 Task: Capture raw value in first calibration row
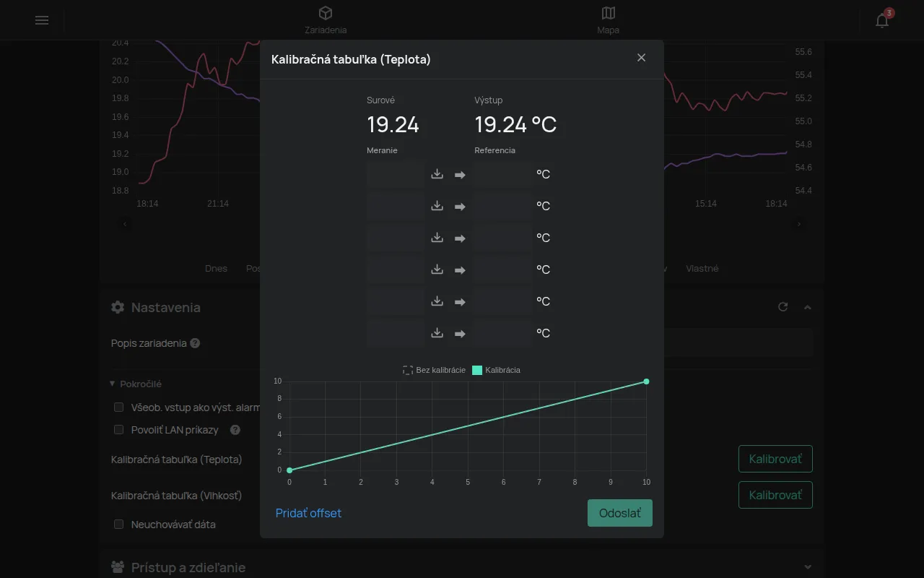(437, 174)
